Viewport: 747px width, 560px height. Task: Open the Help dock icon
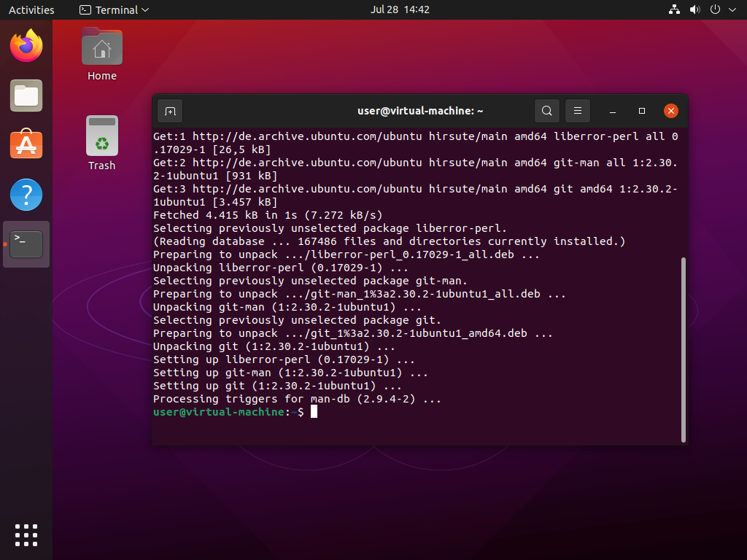click(26, 195)
